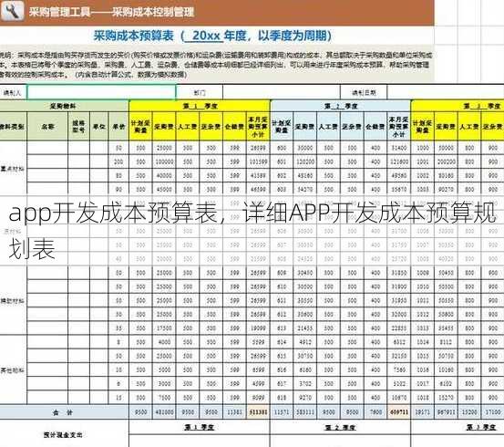
Task: Select the 名称 column header
Action: coord(47,127)
